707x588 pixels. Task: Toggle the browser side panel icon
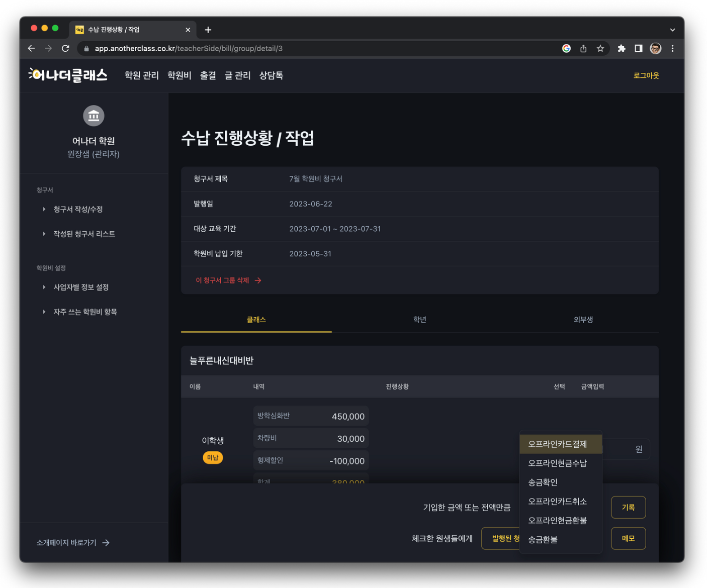point(638,48)
